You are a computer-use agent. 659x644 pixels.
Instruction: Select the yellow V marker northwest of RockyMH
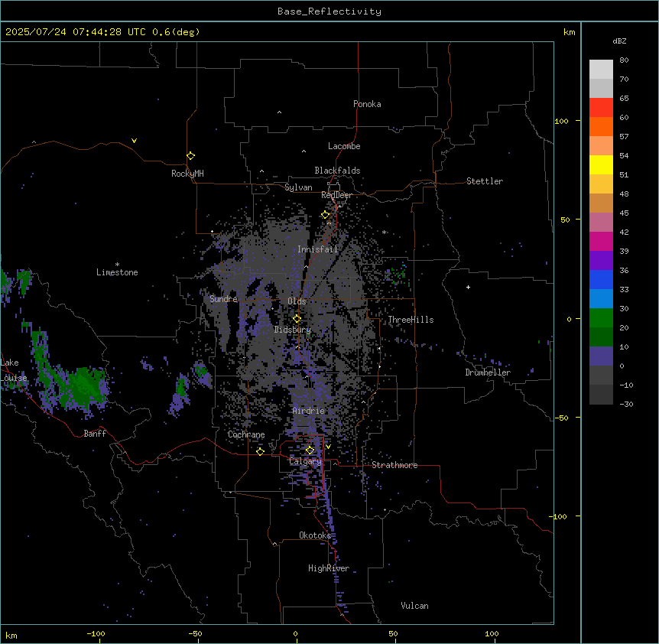pos(134,141)
